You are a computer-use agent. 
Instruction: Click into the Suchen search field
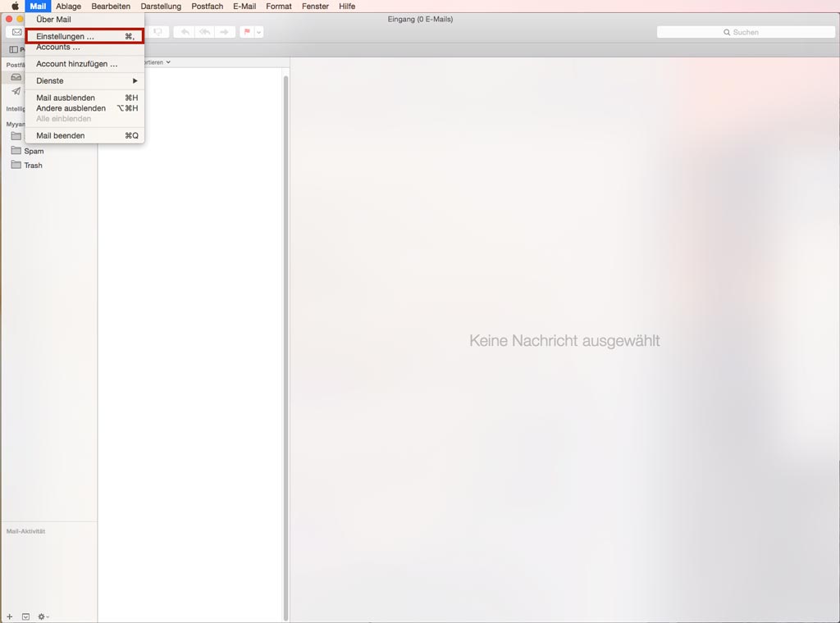(746, 32)
